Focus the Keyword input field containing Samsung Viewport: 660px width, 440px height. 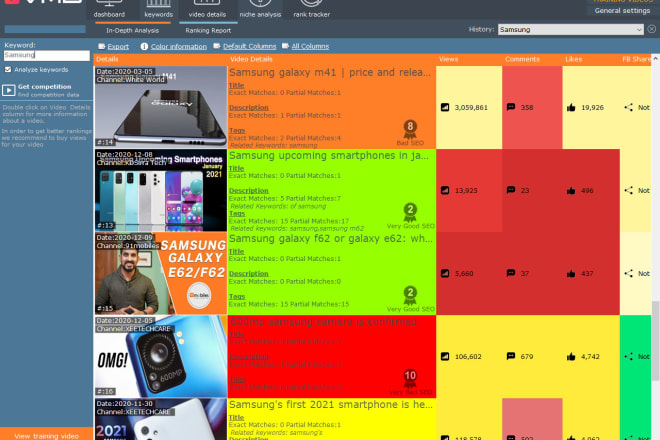click(x=46, y=55)
